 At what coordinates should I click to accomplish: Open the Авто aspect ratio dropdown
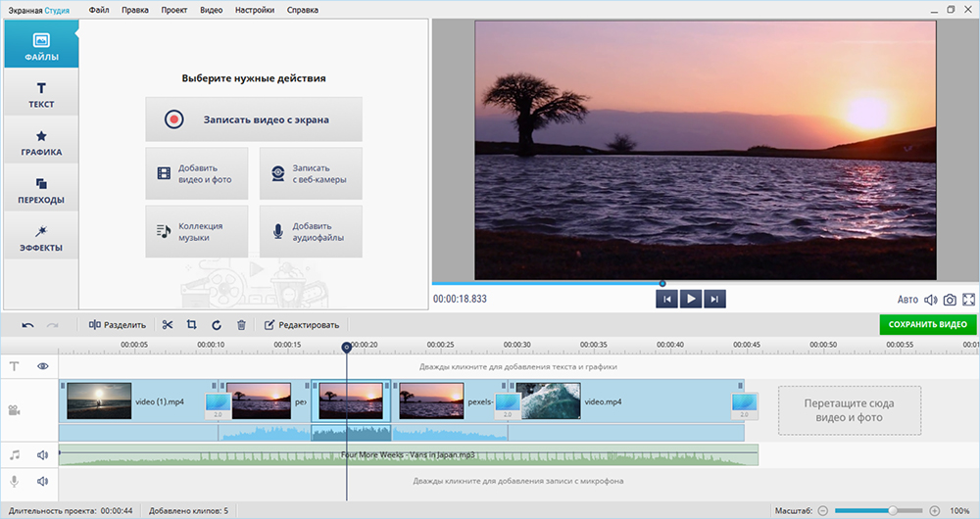(x=907, y=300)
